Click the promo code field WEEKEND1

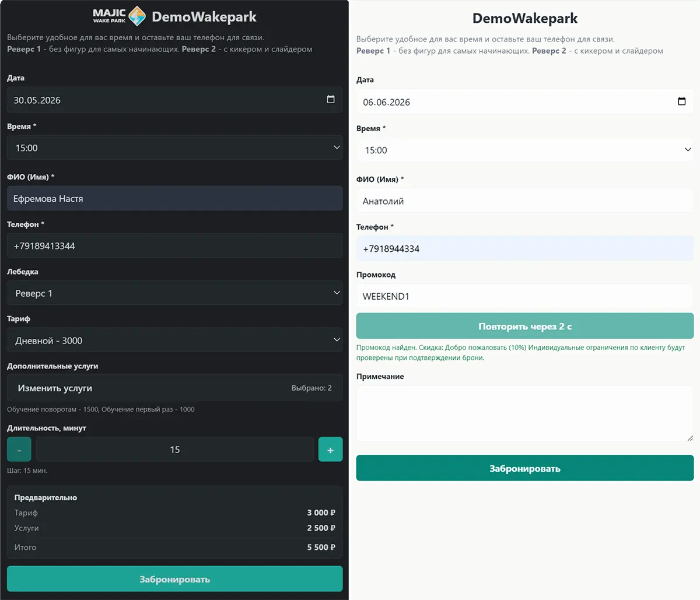tap(525, 296)
